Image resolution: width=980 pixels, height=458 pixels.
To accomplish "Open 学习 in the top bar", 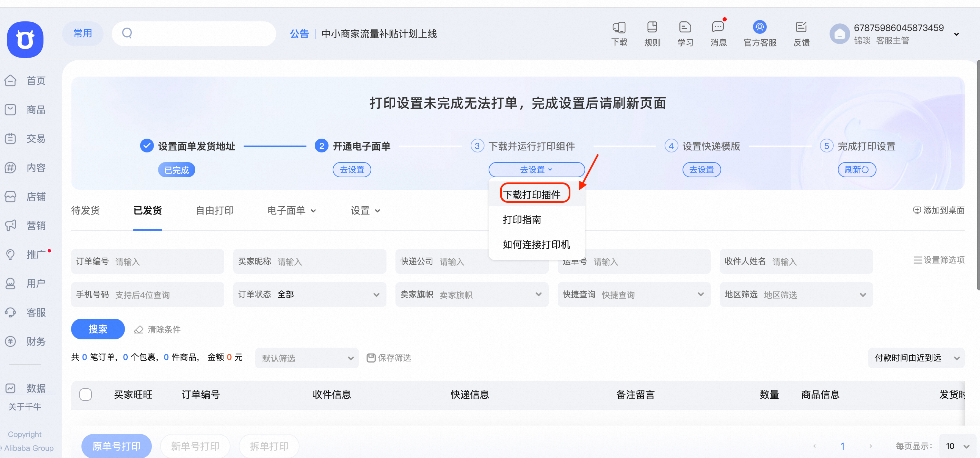I will [x=685, y=33].
